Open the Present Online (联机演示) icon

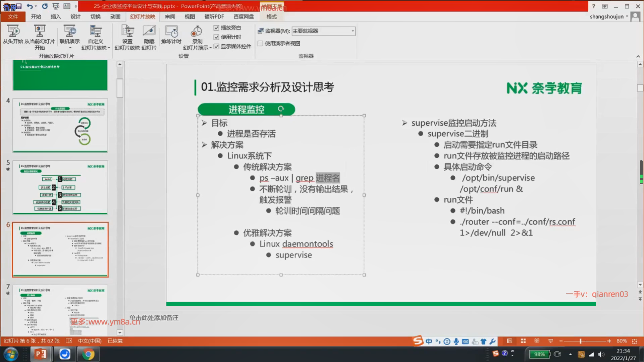click(69, 32)
